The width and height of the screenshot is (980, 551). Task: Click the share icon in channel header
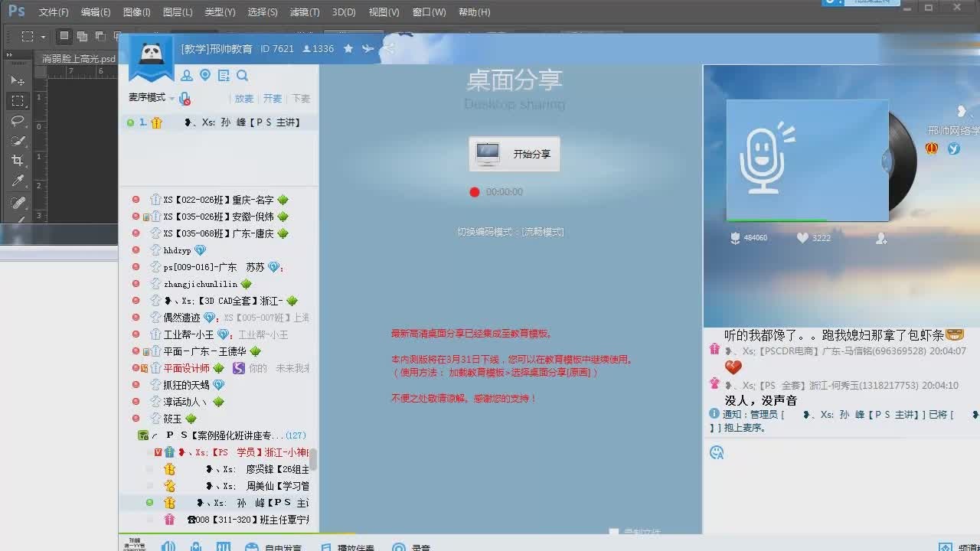[x=389, y=48]
